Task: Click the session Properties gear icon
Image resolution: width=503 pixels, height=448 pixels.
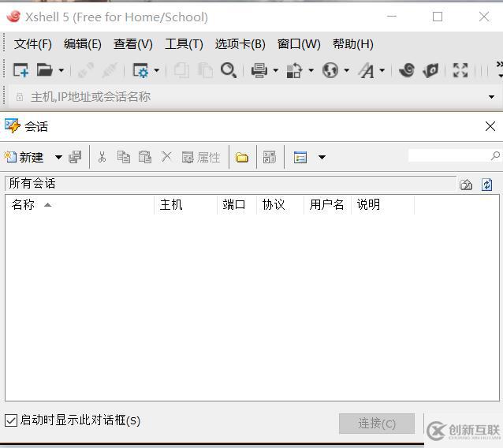Action: 141,70
